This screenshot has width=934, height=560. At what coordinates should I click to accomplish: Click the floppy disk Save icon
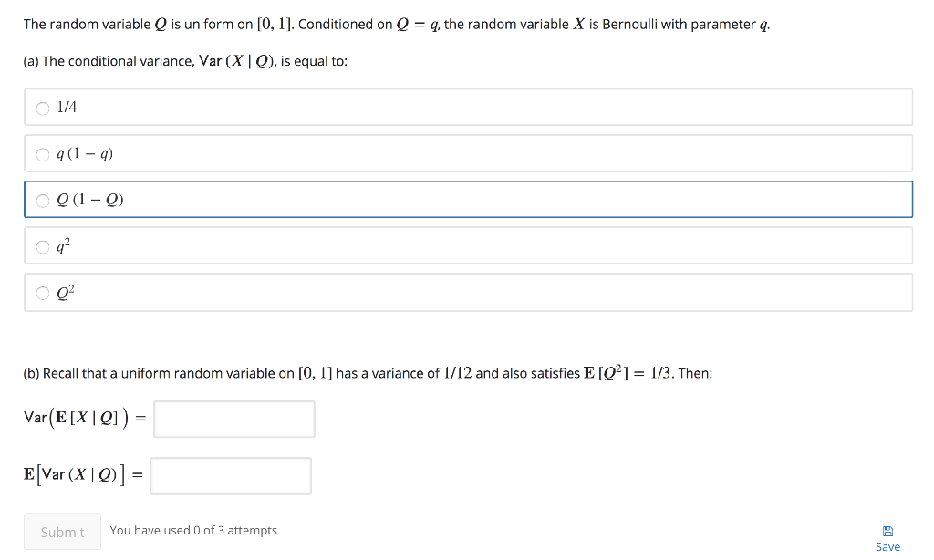887,531
